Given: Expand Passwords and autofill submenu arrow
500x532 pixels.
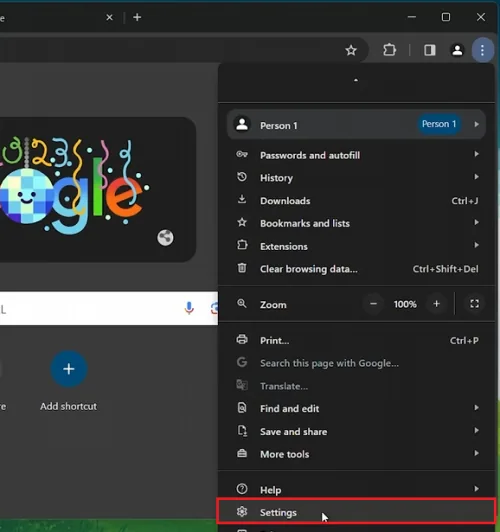Looking at the screenshot, I should pos(476,154).
